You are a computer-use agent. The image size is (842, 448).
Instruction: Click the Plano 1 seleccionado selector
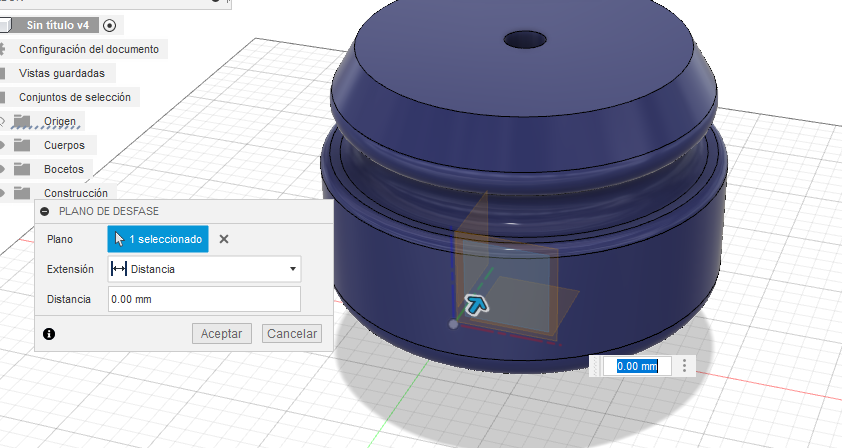click(158, 239)
